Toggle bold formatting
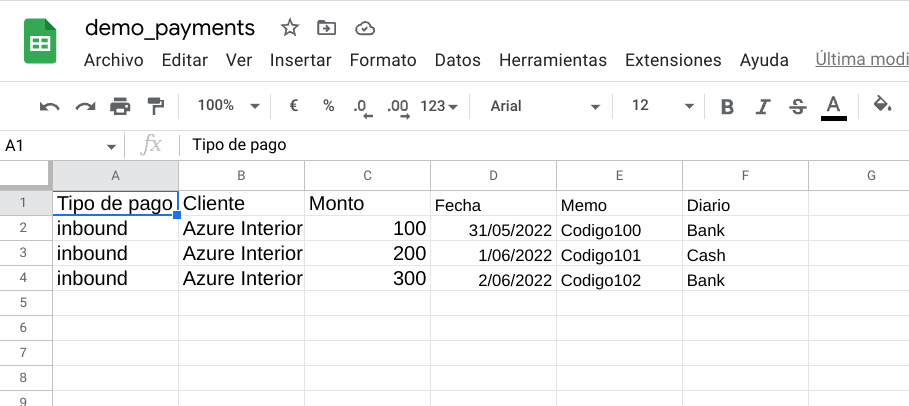 727,107
